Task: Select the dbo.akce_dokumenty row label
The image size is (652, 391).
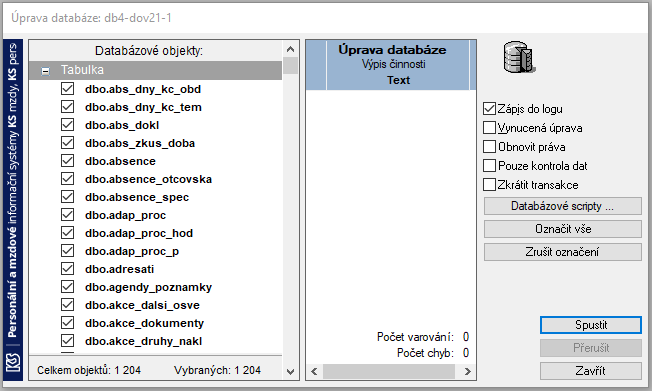Action: click(144, 323)
